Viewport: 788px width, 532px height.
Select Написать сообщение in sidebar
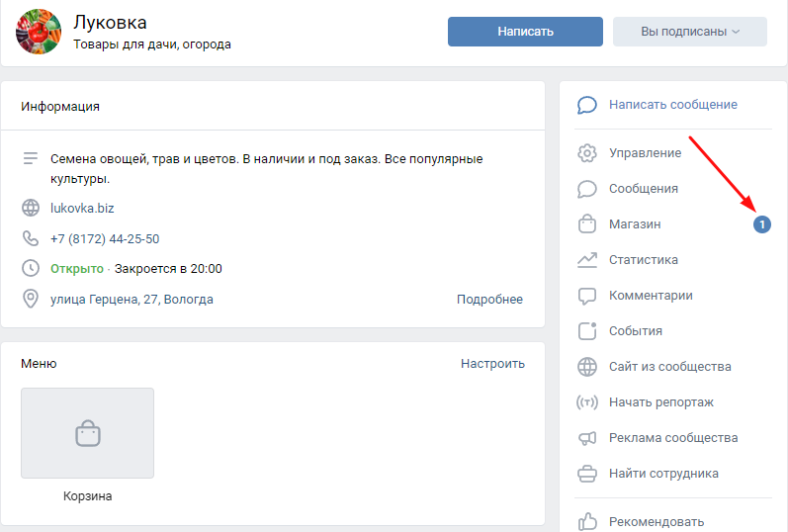click(672, 105)
